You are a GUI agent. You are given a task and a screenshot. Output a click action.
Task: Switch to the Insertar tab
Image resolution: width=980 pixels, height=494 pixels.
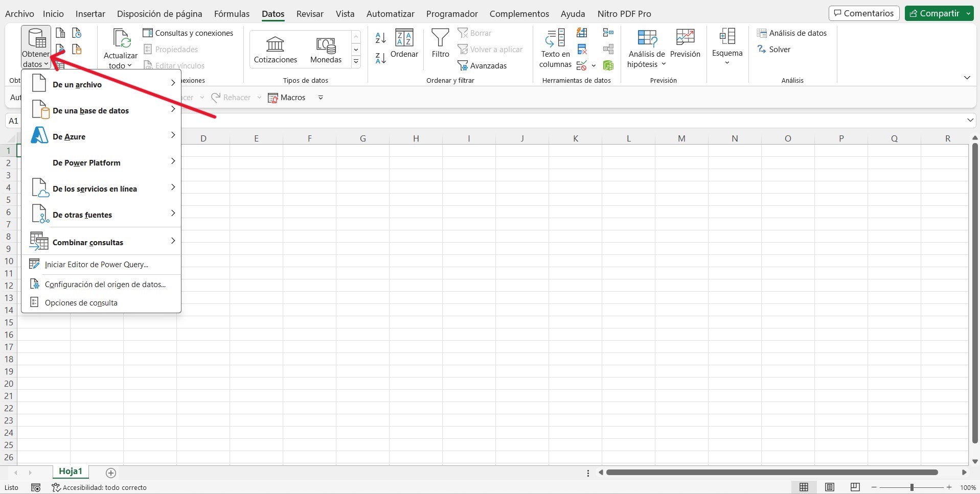(90, 14)
